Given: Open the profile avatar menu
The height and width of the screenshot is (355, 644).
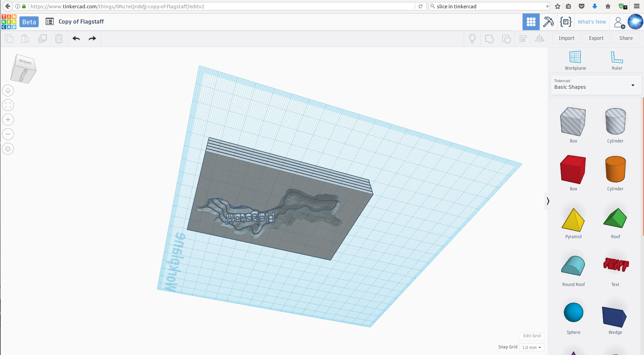Looking at the screenshot, I should (636, 22).
